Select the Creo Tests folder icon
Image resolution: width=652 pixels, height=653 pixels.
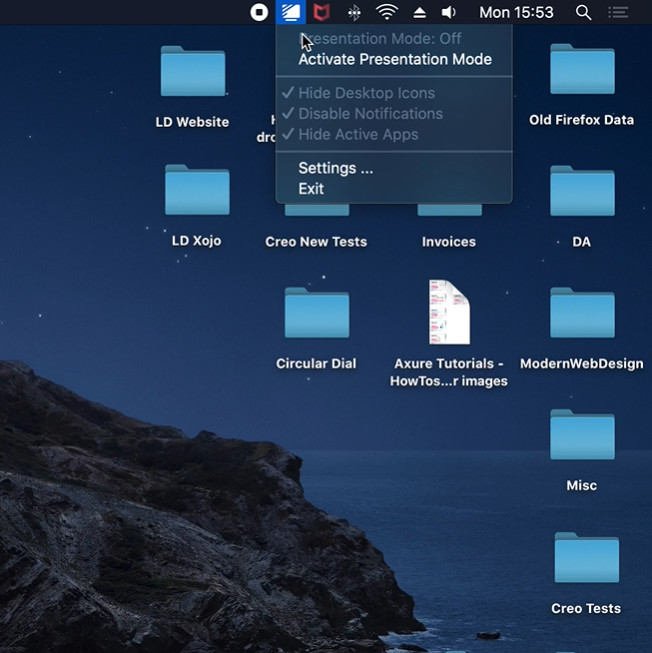coord(586,557)
